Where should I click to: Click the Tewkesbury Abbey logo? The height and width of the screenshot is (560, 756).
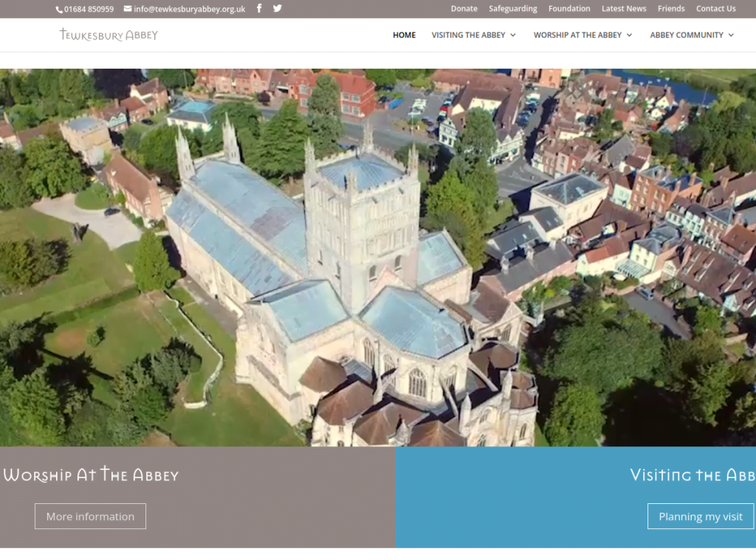[108, 35]
